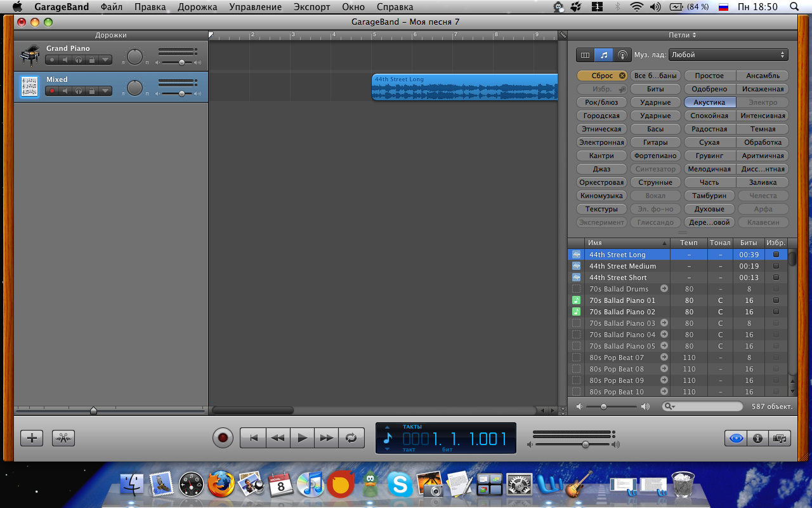
Task: Switch loop browser to podcast sounds view
Action: pos(622,55)
